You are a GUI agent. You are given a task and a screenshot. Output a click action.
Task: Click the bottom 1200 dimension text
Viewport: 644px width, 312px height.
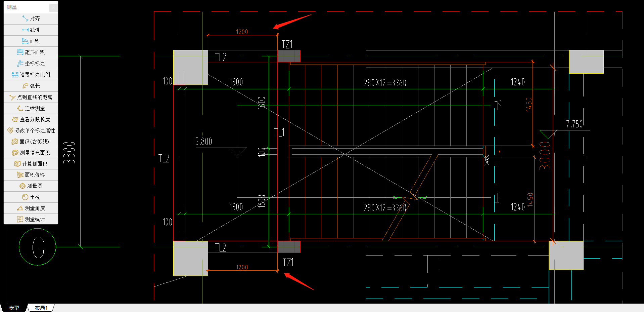[x=242, y=267]
